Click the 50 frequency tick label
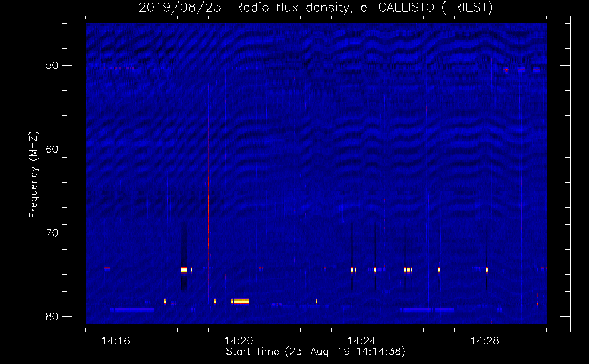The width and height of the screenshot is (589, 364). (52, 66)
